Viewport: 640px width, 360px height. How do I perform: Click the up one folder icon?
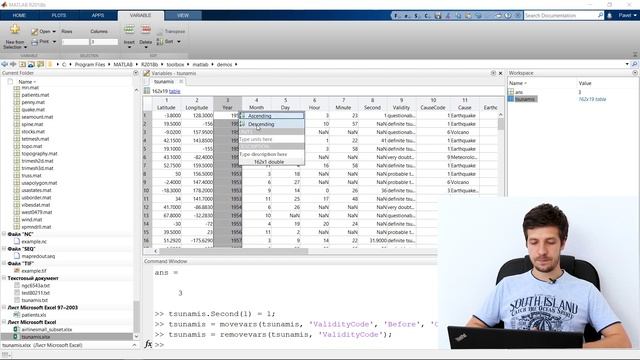click(22, 64)
